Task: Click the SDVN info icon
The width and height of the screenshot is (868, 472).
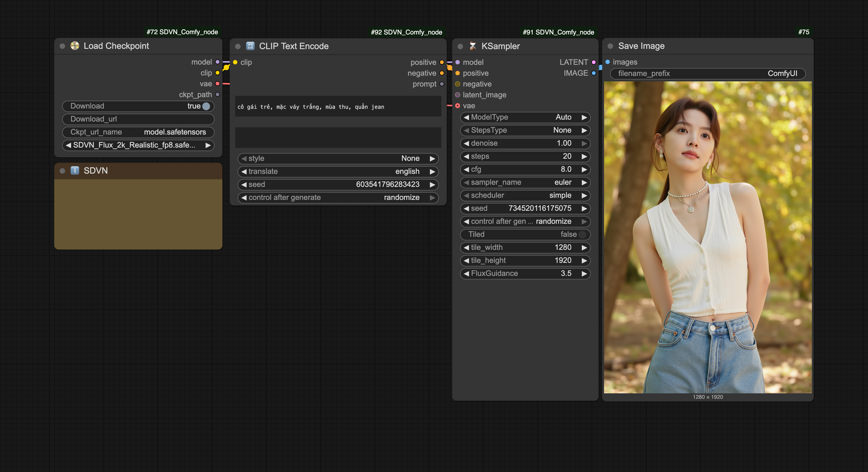Action: 75,170
